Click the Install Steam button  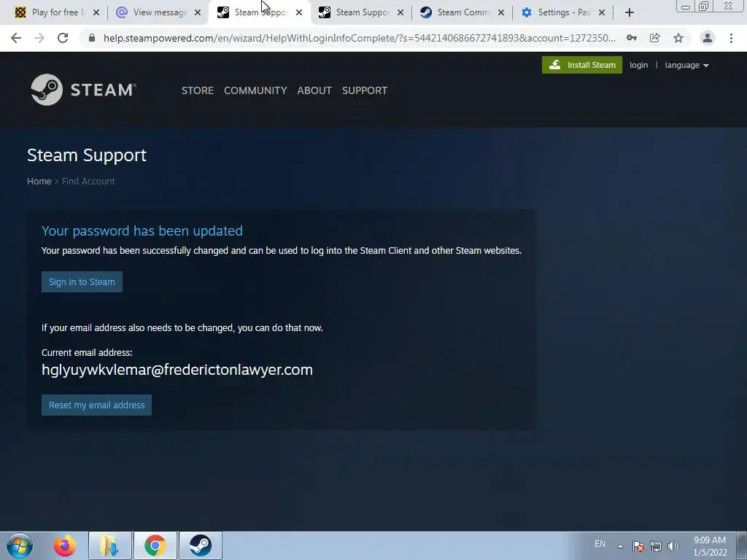pyautogui.click(x=581, y=65)
